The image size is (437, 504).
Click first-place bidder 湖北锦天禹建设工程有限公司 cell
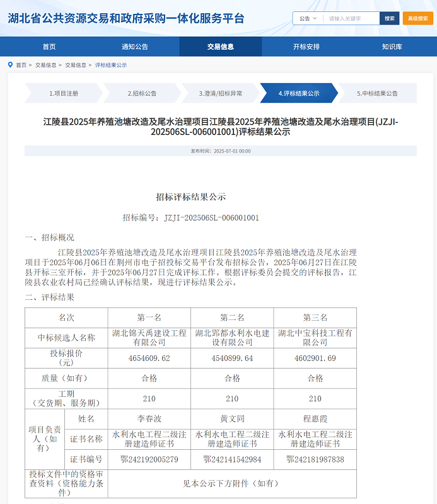[x=149, y=338]
